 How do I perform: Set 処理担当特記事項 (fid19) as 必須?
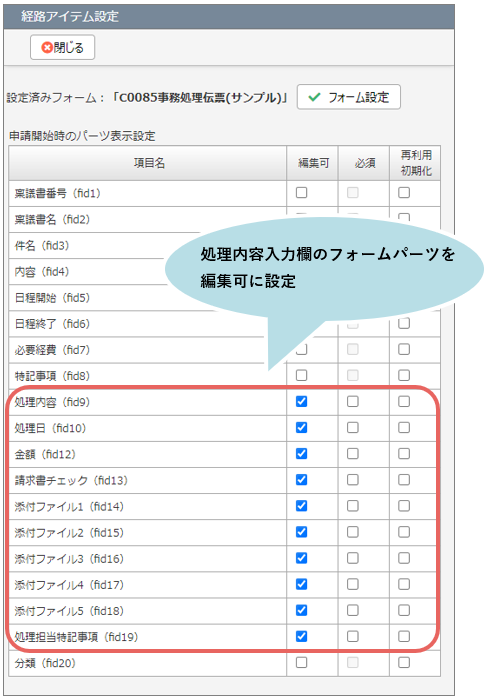tap(353, 637)
